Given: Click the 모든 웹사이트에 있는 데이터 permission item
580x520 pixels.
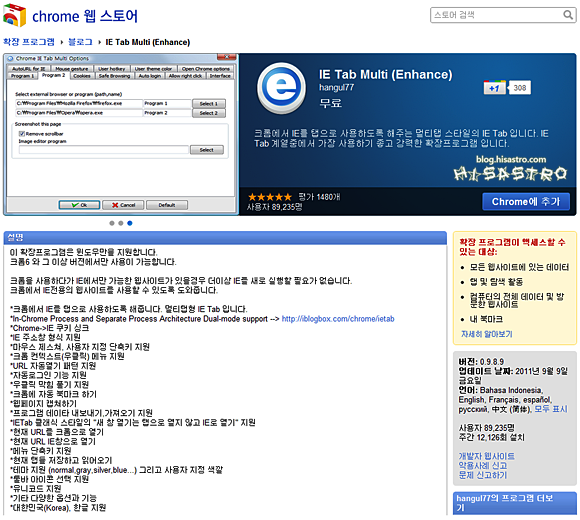Looking at the screenshot, I should [x=519, y=267].
